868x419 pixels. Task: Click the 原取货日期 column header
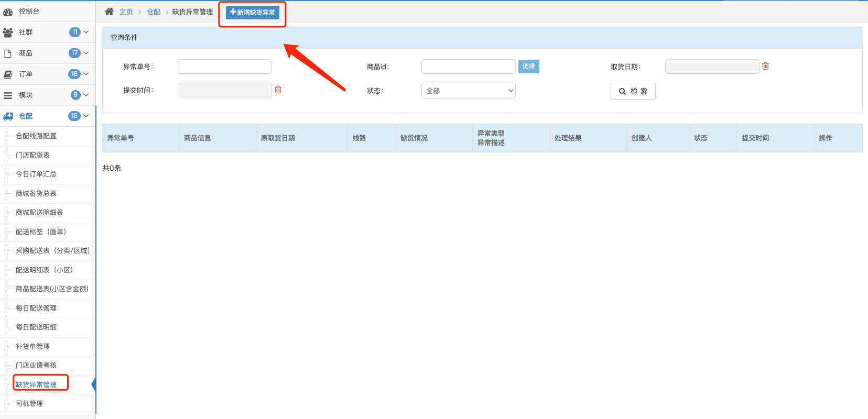(x=302, y=138)
